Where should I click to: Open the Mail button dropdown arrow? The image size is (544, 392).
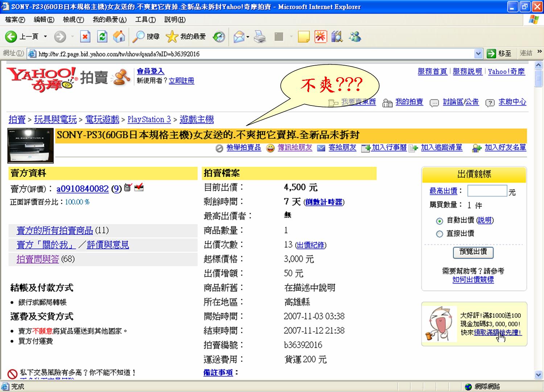click(248, 37)
